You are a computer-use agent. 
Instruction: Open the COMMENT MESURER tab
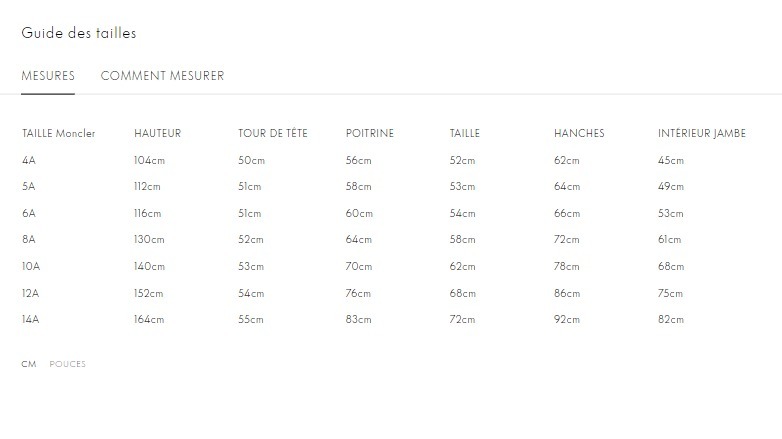pos(162,76)
